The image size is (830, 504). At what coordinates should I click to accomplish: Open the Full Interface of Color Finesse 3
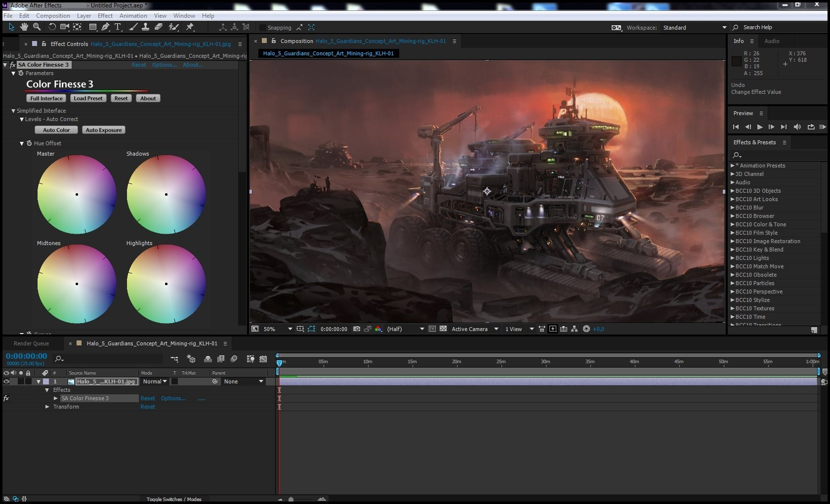(46, 98)
